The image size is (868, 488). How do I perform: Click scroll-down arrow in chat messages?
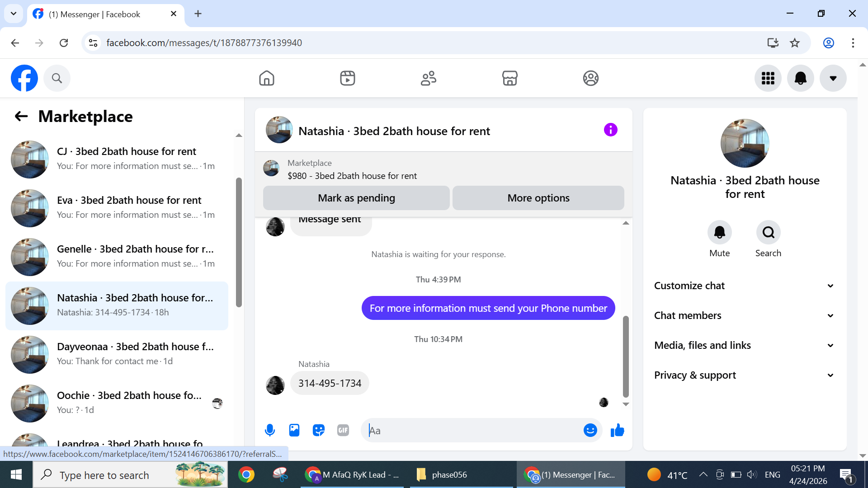click(x=626, y=404)
